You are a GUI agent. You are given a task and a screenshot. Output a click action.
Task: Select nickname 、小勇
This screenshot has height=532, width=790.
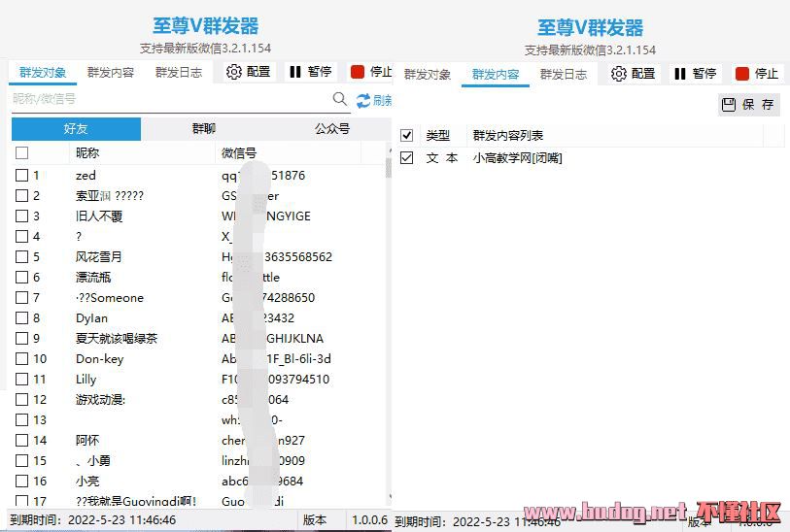pos(92,461)
